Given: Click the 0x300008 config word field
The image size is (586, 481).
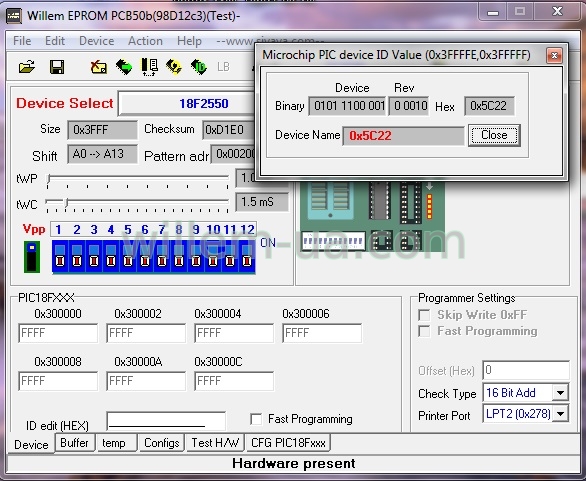Looking at the screenshot, I should [58, 381].
